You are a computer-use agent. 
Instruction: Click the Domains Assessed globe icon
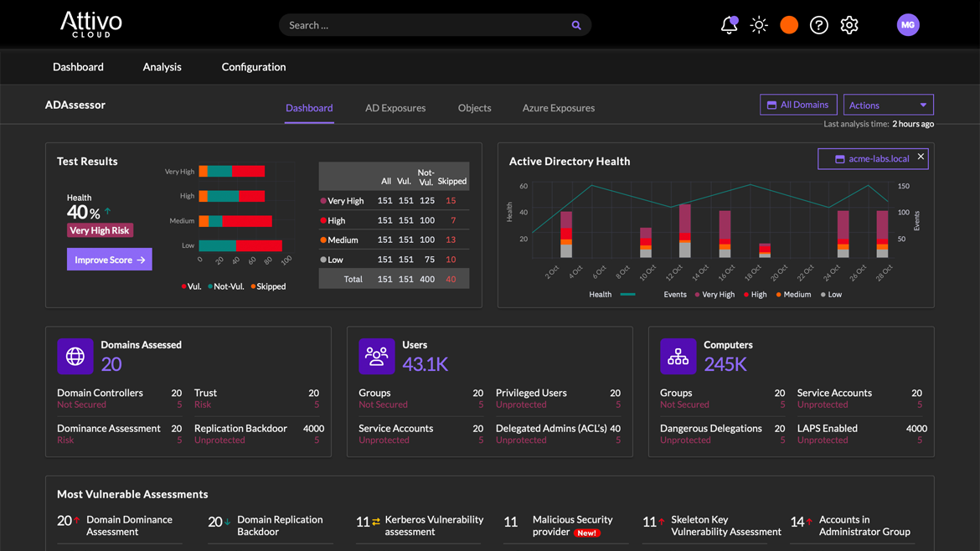[75, 357]
